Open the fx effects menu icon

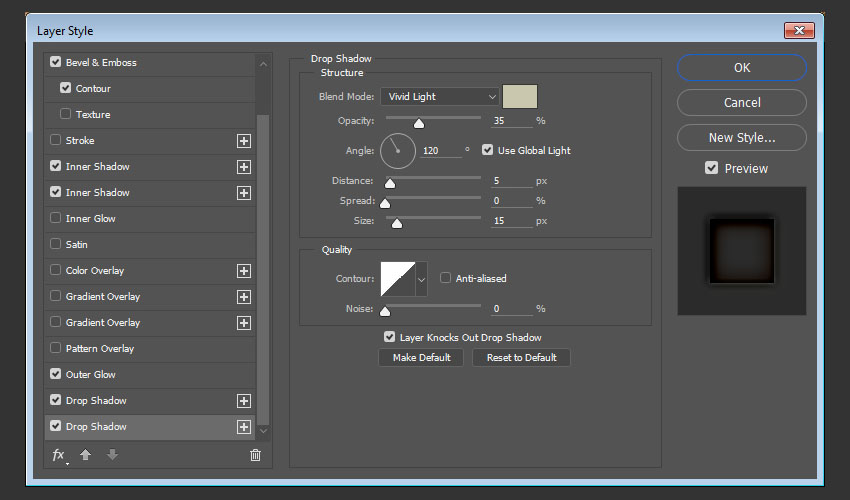tap(59, 456)
